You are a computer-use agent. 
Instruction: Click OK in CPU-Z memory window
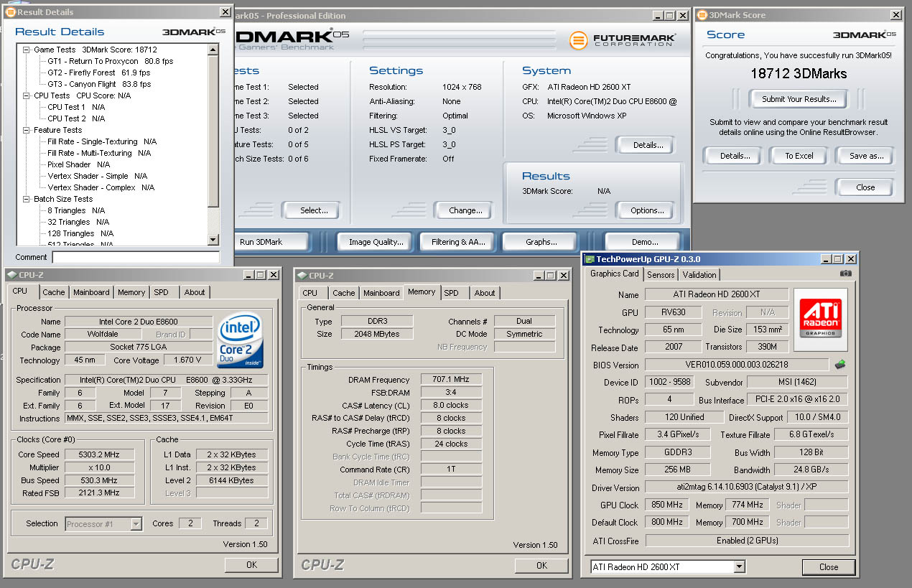pyautogui.click(x=541, y=566)
